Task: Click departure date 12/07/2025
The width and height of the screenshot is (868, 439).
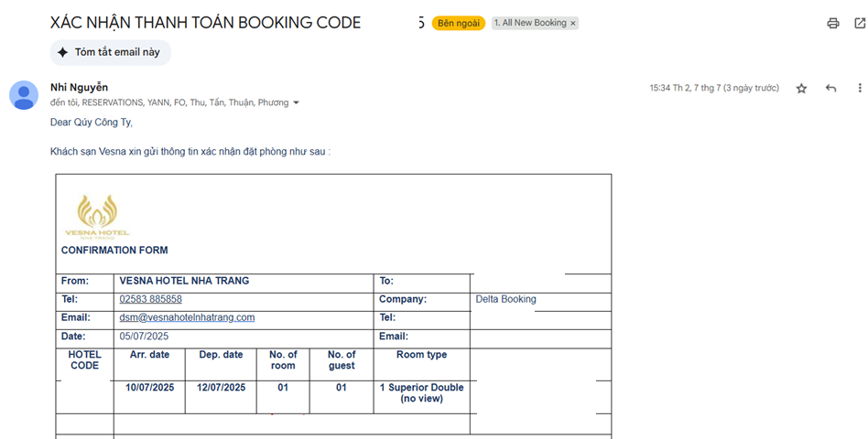Action: (221, 388)
